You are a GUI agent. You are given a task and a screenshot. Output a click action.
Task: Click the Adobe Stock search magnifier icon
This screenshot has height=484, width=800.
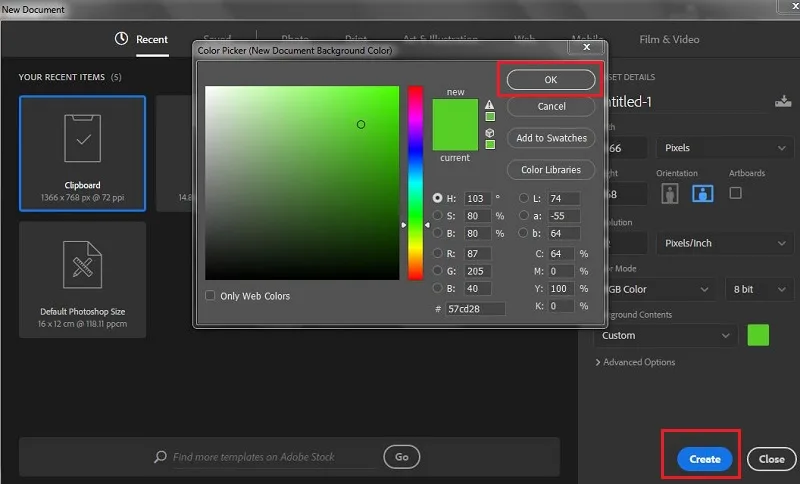coord(160,456)
